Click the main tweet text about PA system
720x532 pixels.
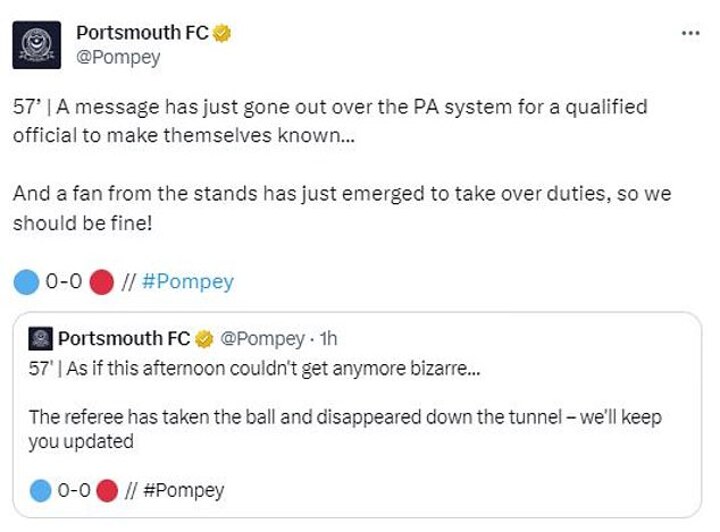pos(330,120)
